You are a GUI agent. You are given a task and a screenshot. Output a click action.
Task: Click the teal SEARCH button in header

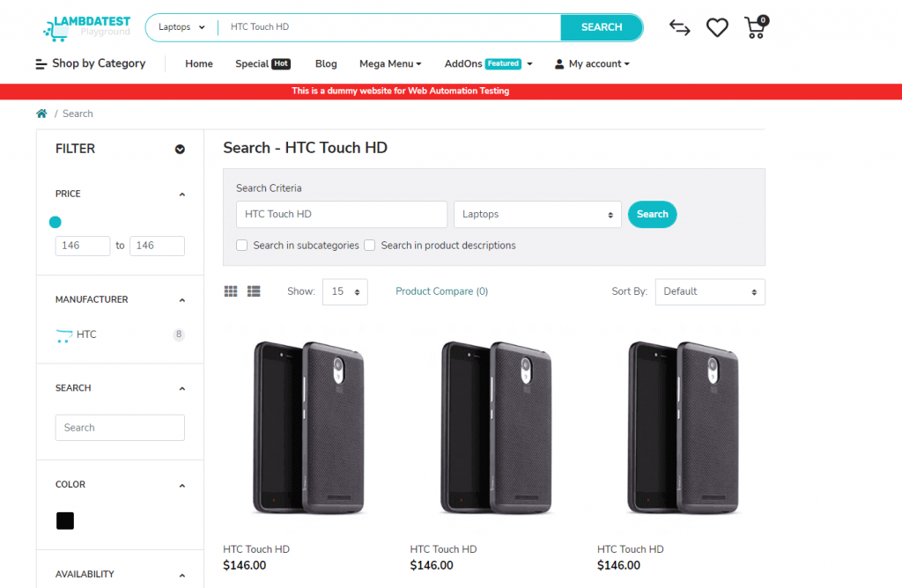602,27
